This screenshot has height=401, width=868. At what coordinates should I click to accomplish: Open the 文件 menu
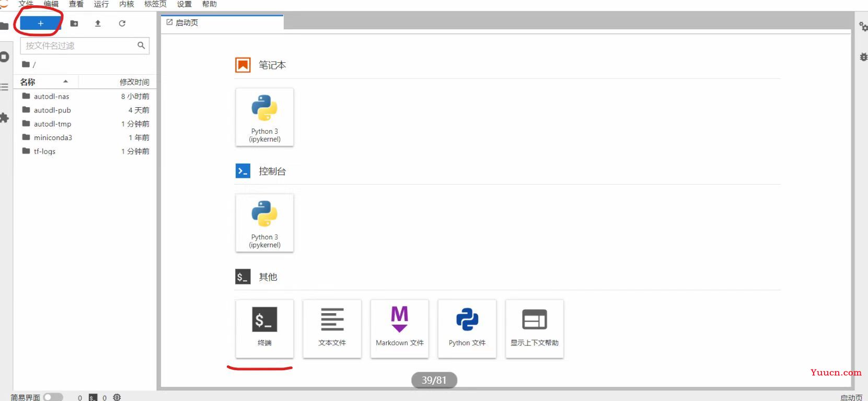pyautogui.click(x=26, y=4)
